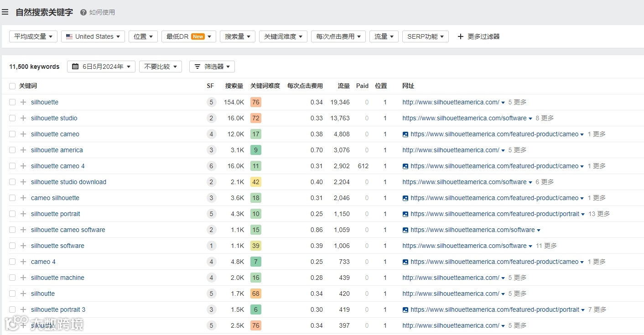Sort by 每次点击费用 column header

pyautogui.click(x=305, y=86)
